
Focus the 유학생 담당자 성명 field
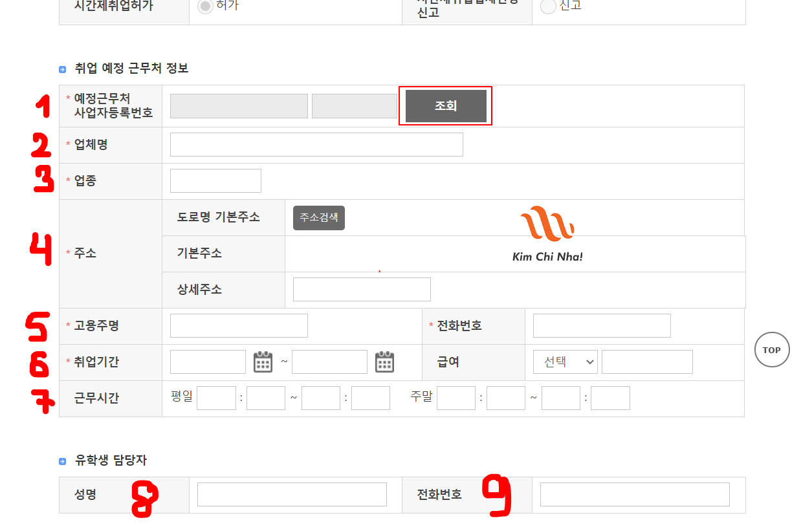click(x=292, y=495)
